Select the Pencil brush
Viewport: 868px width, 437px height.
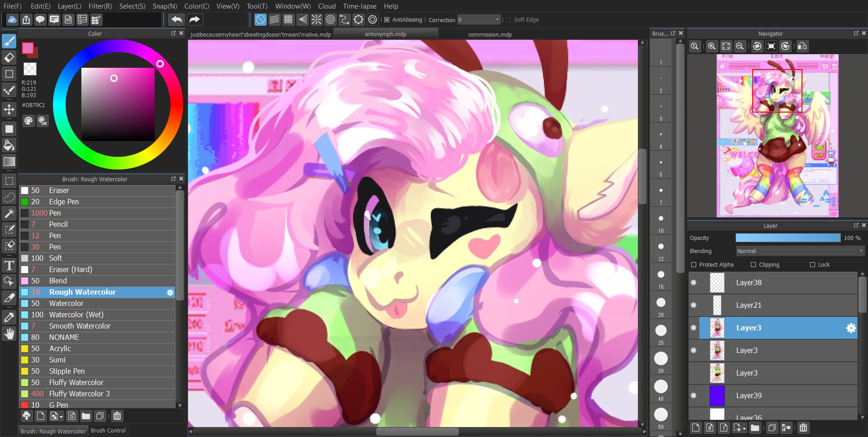coord(97,225)
